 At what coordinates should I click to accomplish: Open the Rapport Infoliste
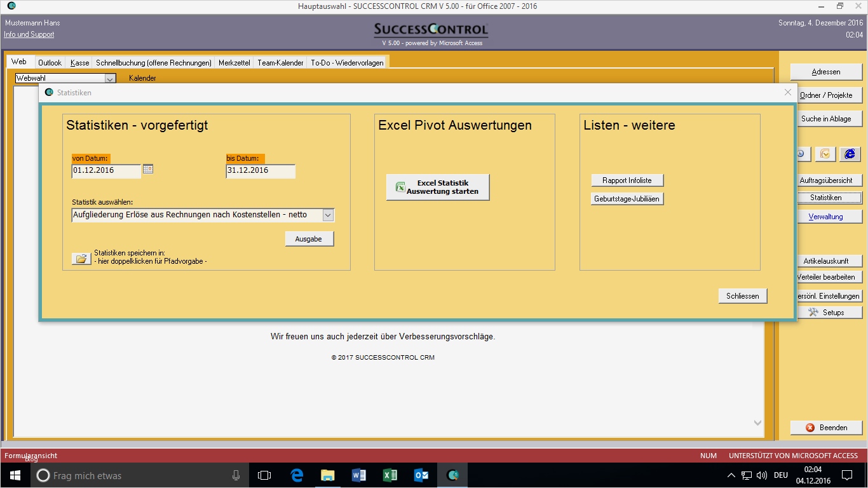(x=627, y=180)
